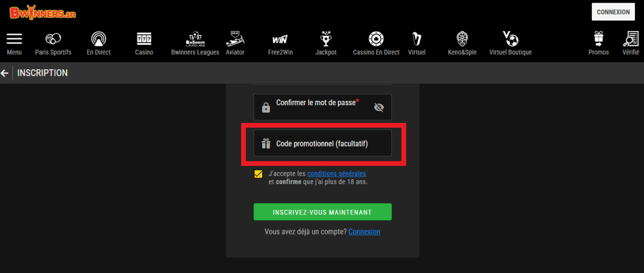Open the hamburger Menu icon

14,39
